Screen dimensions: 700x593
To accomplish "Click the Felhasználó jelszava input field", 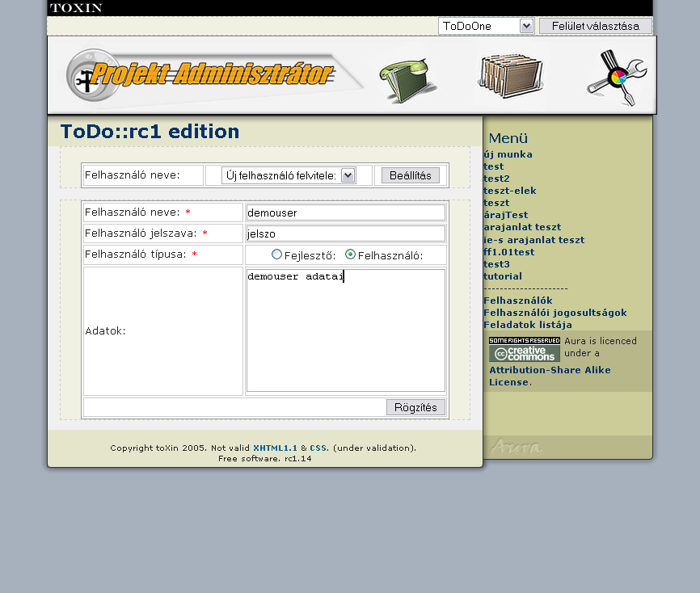I will (345, 233).
